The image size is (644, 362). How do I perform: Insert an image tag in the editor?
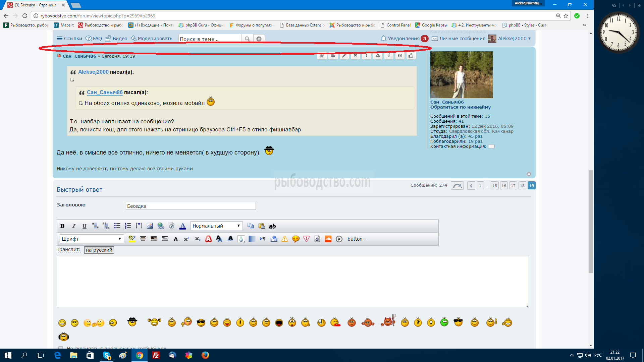point(150,226)
